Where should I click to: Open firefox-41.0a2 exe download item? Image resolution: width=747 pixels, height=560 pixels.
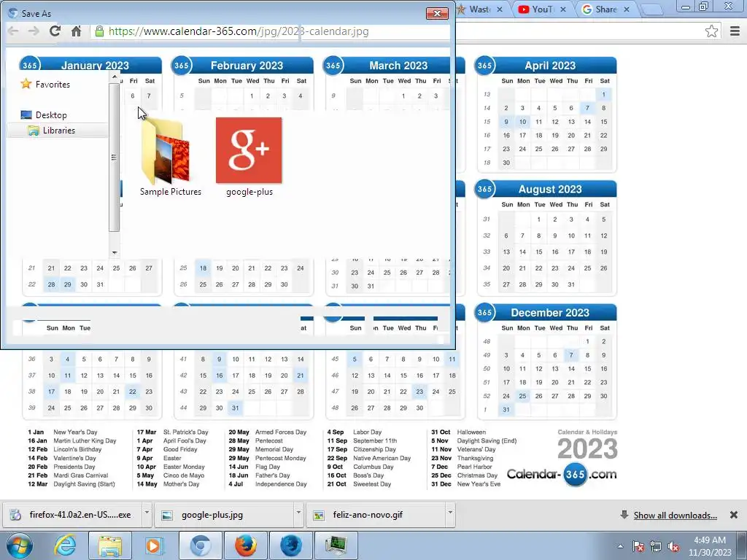73,514
